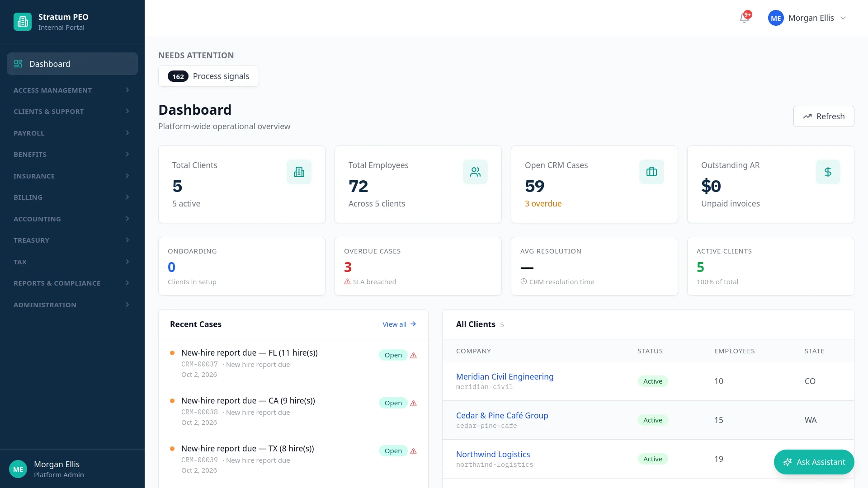
Task: Open the Morgan Ellis user dropdown
Action: pos(807,18)
